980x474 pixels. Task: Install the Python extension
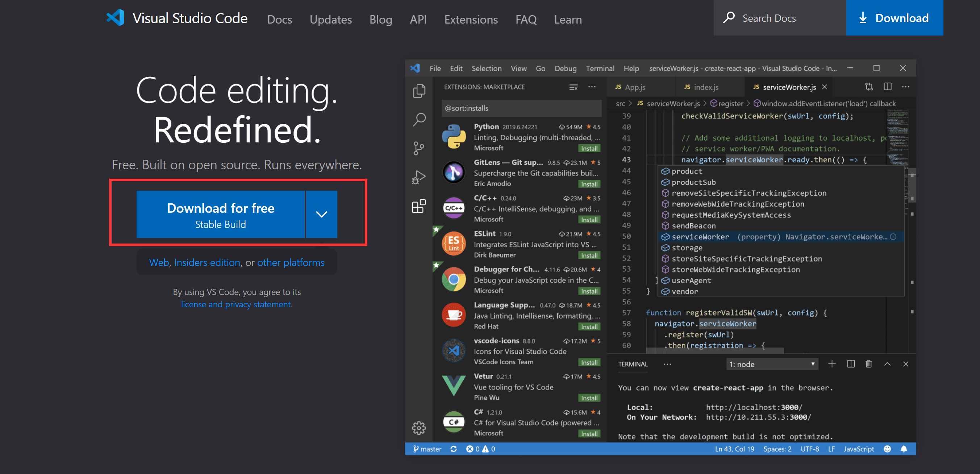[x=589, y=148]
